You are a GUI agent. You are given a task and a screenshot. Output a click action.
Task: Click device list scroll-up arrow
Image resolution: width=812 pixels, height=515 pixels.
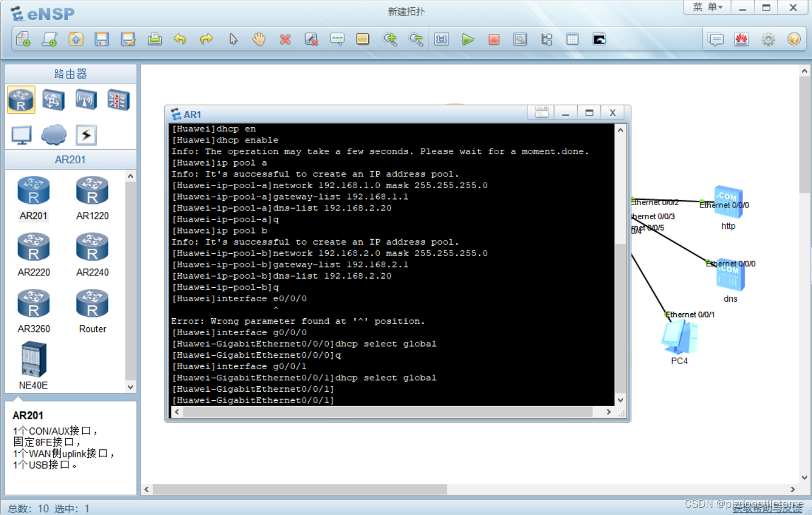[x=131, y=176]
